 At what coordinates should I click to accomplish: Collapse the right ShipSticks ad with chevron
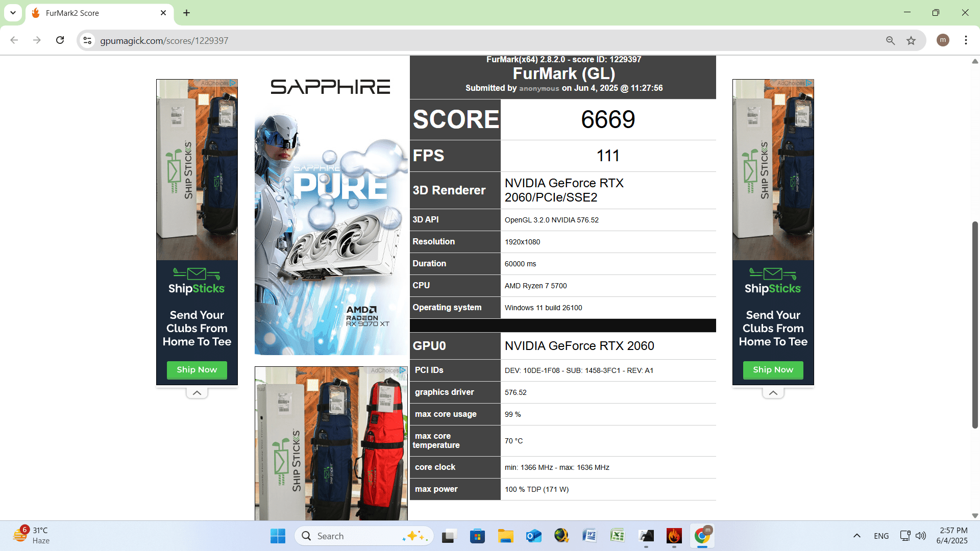pos(773,393)
